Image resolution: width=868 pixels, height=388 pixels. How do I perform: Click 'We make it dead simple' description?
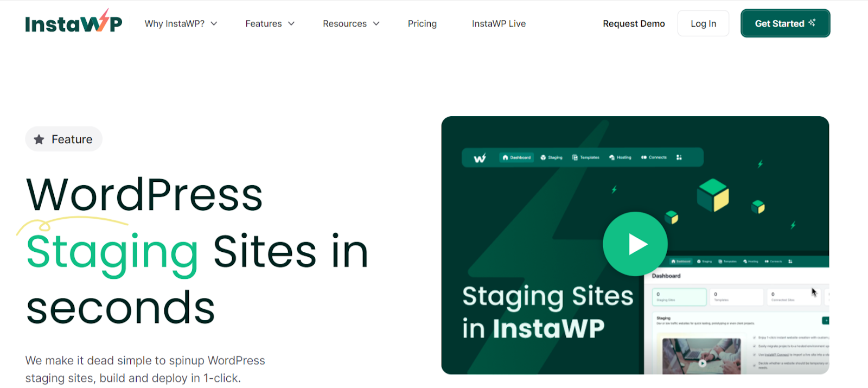(145, 369)
